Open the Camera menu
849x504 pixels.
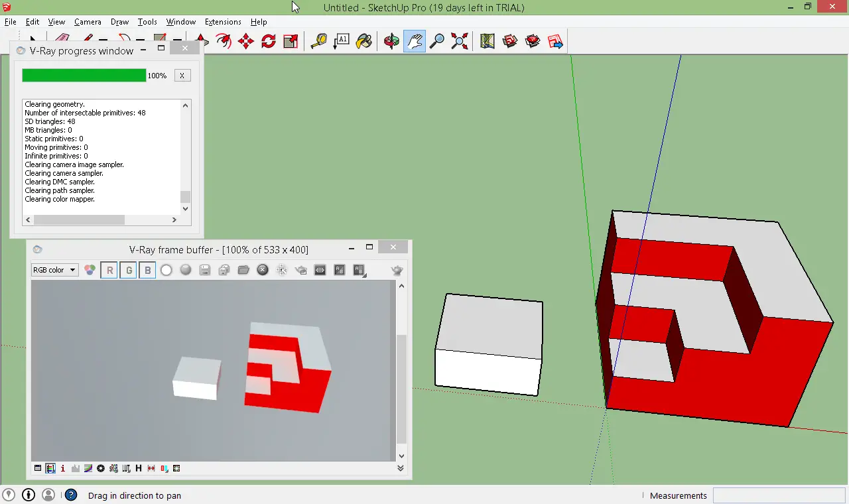(88, 22)
